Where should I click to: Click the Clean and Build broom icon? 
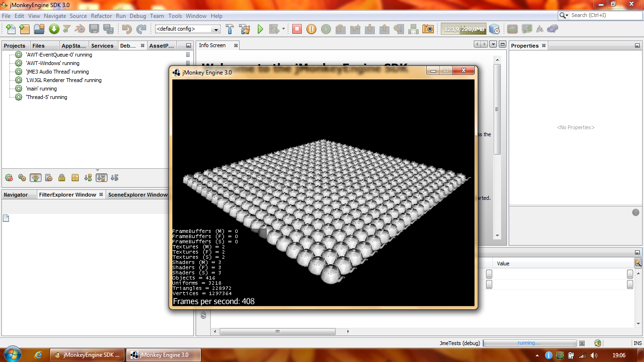pyautogui.click(x=245, y=29)
